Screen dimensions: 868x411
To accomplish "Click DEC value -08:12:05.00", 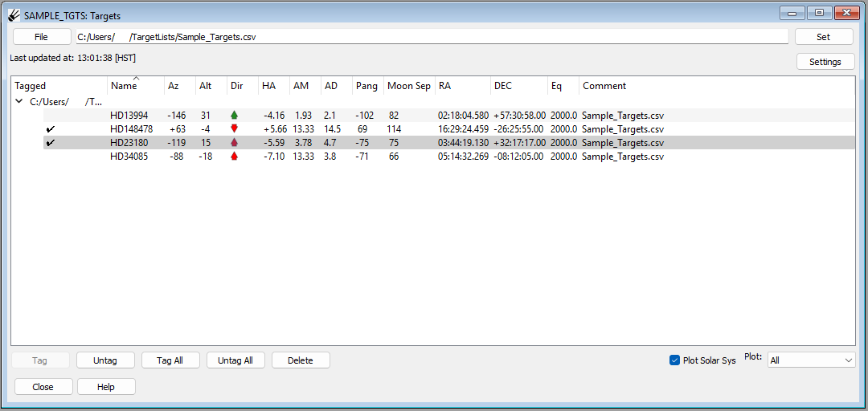I will coord(519,157).
